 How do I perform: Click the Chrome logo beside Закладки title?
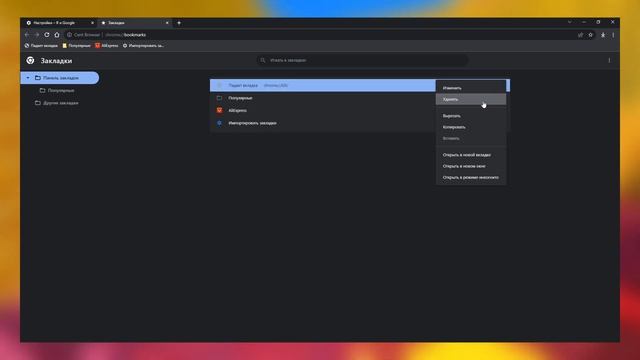pyautogui.click(x=30, y=60)
